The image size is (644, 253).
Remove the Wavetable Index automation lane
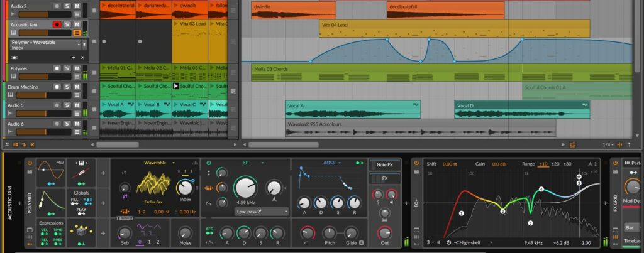82,58
